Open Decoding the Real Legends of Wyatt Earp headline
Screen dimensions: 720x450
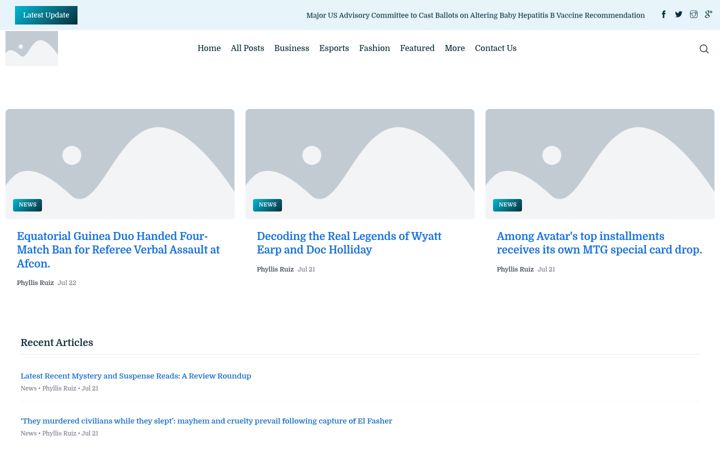coord(349,243)
